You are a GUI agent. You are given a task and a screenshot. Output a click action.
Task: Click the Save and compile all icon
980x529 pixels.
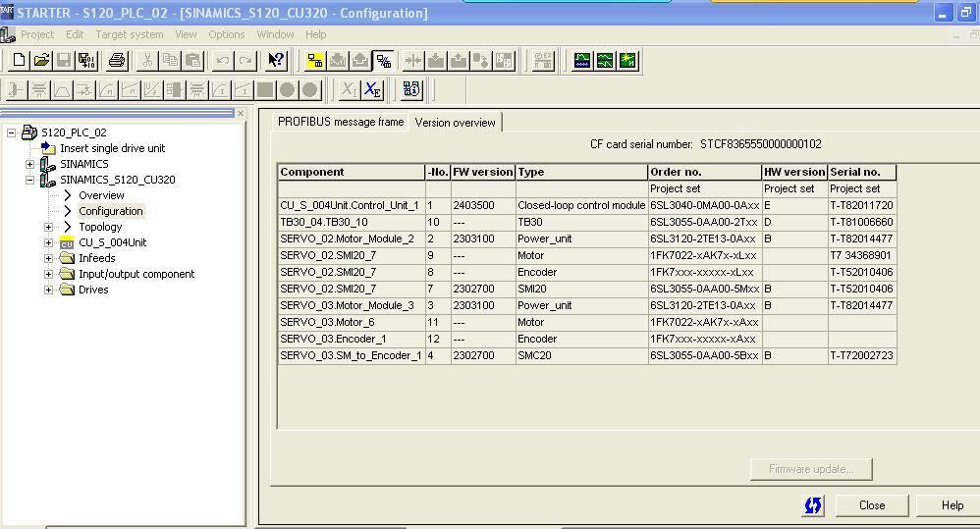tap(86, 61)
